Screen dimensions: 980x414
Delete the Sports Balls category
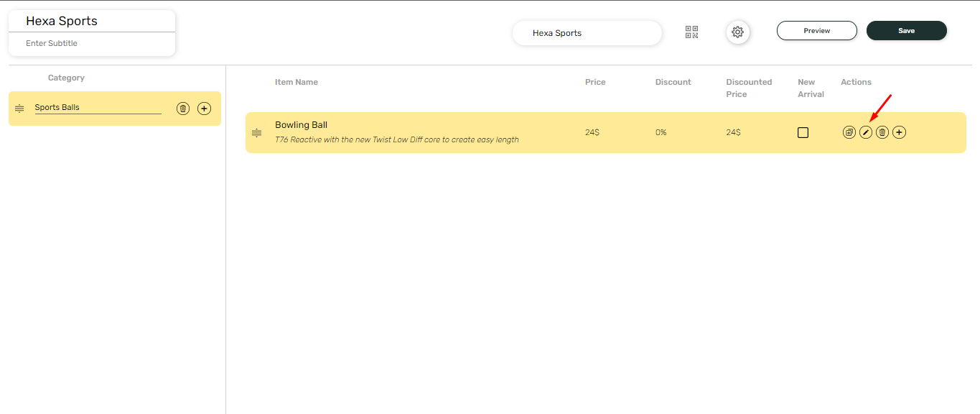[183, 109]
